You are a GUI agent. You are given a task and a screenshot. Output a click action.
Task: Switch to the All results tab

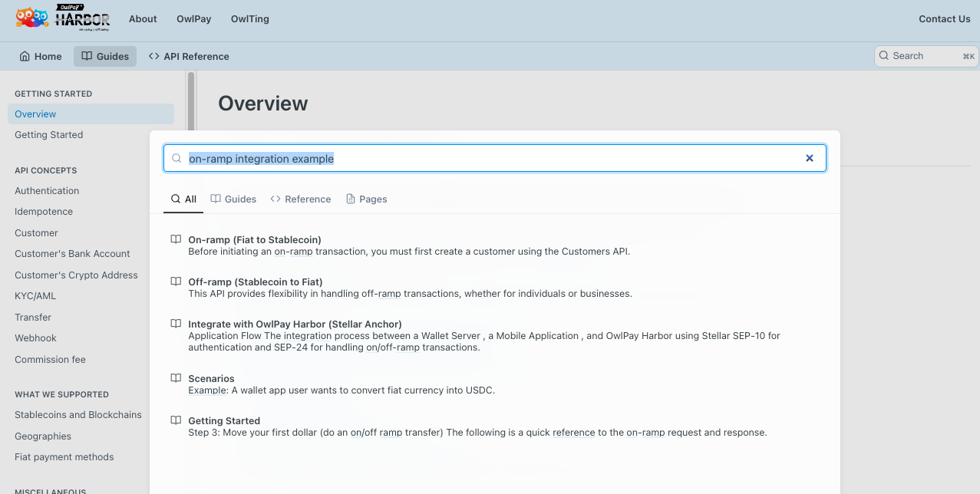click(x=183, y=199)
